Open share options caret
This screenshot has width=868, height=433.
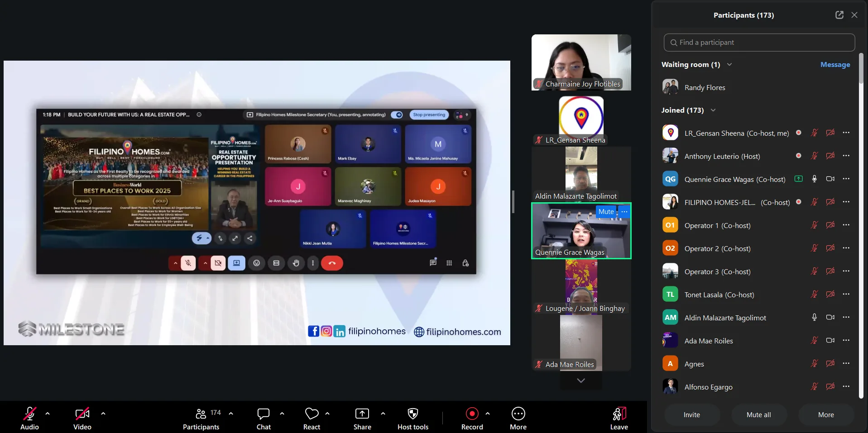[x=383, y=414]
